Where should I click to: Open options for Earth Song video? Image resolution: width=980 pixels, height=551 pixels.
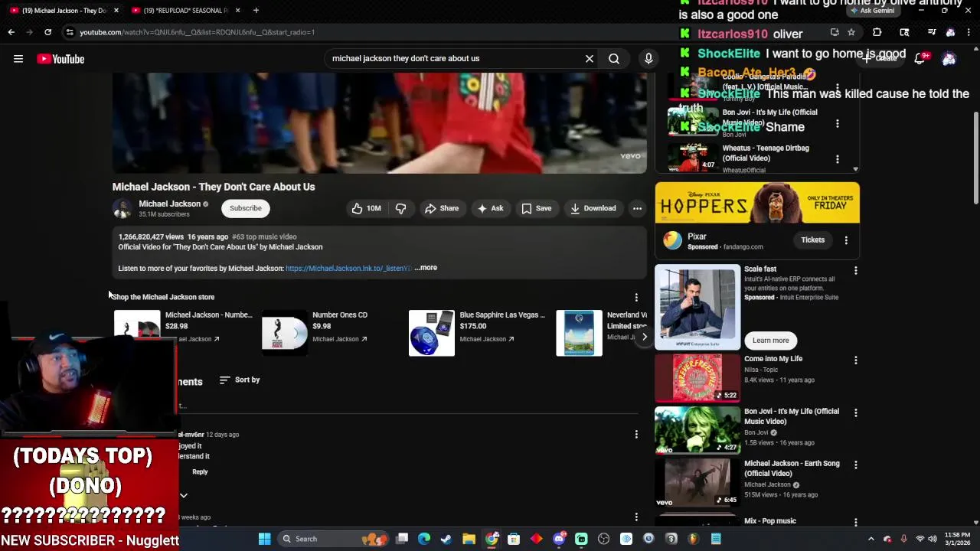855,465
